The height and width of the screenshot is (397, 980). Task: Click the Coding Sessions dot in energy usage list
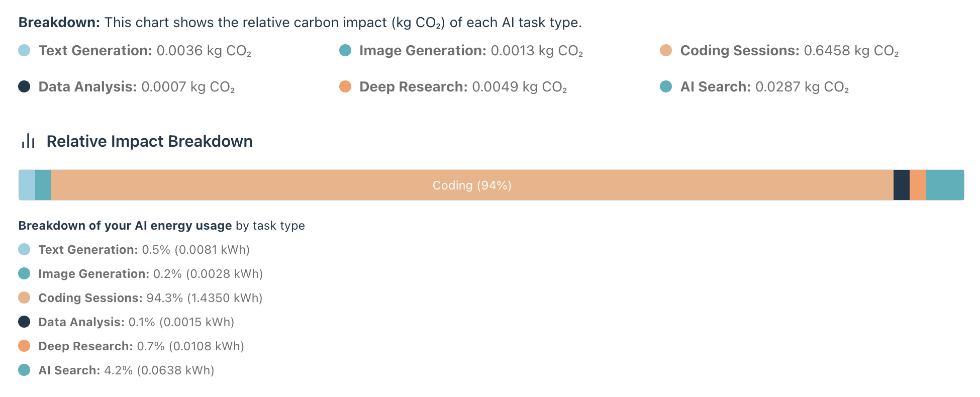pyautogui.click(x=24, y=297)
